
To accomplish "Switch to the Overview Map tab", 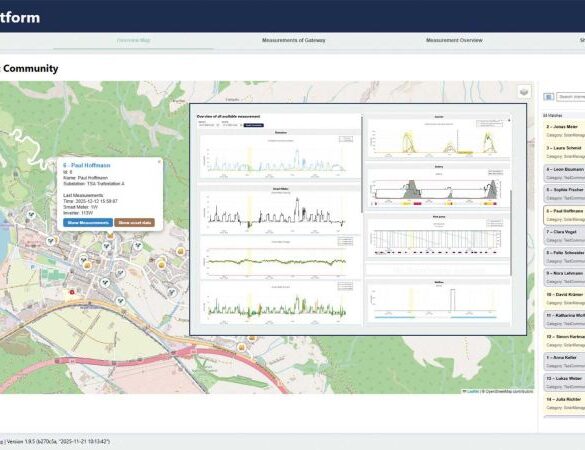I will [x=134, y=40].
